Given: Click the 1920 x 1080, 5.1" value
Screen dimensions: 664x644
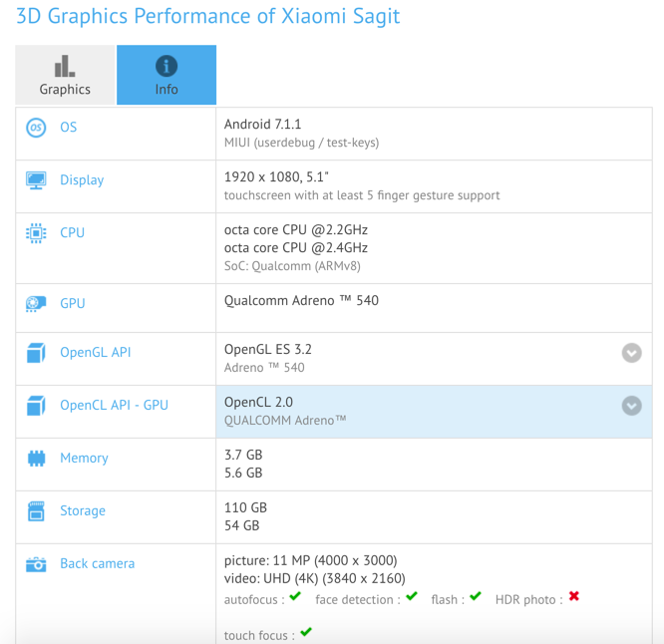Looking at the screenshot, I should tap(276, 176).
